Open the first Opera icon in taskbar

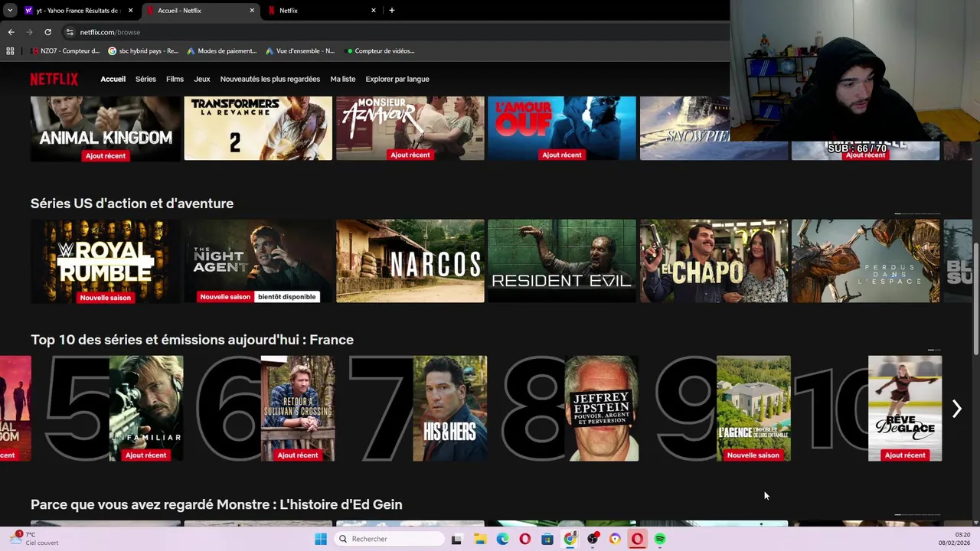pos(524,539)
